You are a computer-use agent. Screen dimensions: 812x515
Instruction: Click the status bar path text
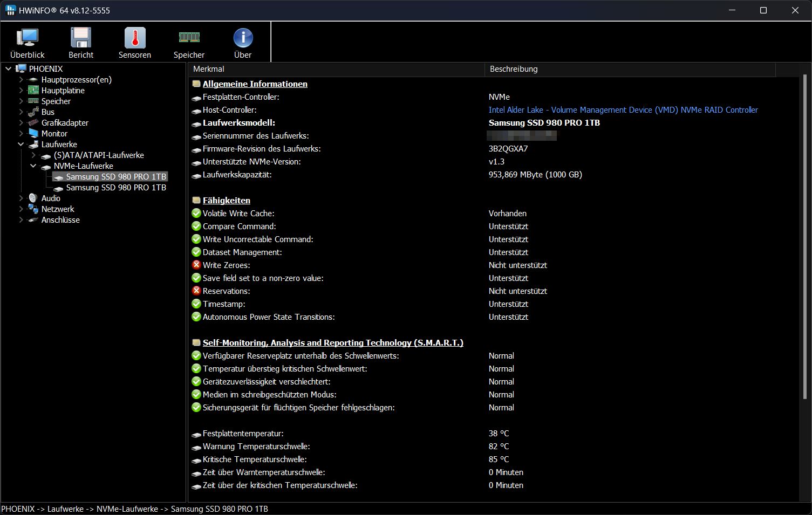coord(135,509)
